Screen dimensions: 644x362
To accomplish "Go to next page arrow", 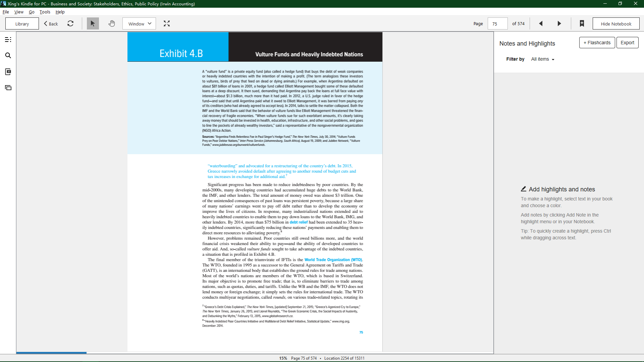I will 559,23.
